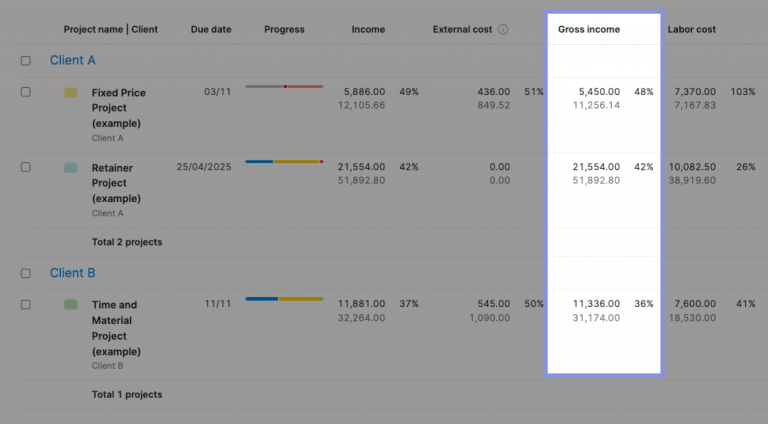Click the Labor cost column header

pos(691,30)
